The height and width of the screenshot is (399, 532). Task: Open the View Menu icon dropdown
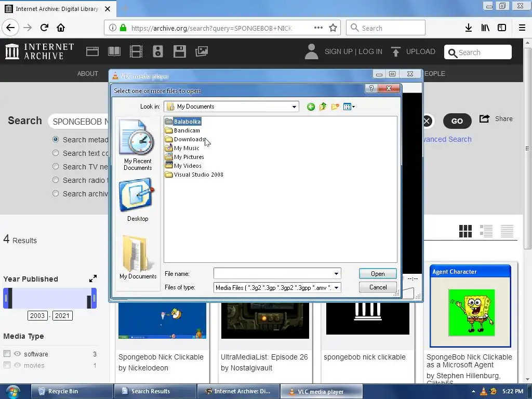(349, 107)
